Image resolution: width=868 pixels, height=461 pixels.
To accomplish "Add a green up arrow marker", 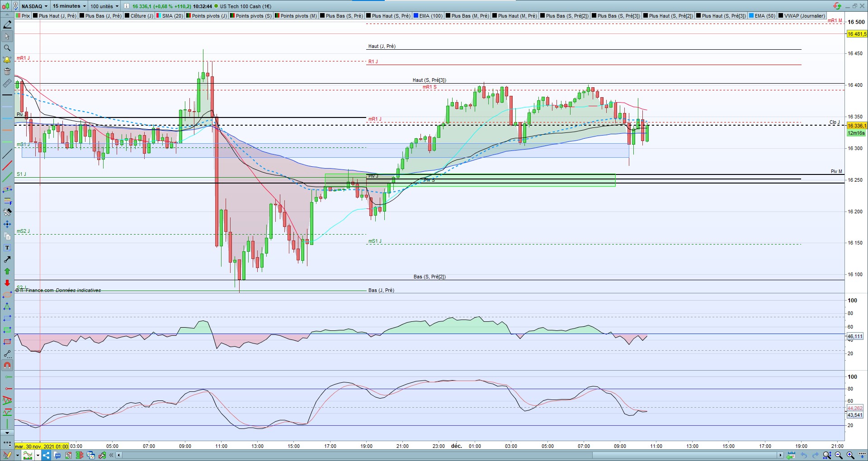I will pos(7,271).
